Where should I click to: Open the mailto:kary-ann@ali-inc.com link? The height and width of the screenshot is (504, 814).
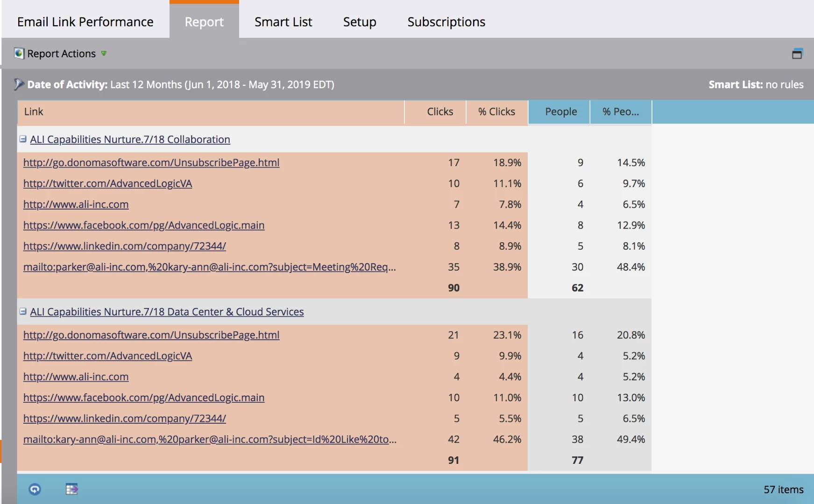click(210, 439)
